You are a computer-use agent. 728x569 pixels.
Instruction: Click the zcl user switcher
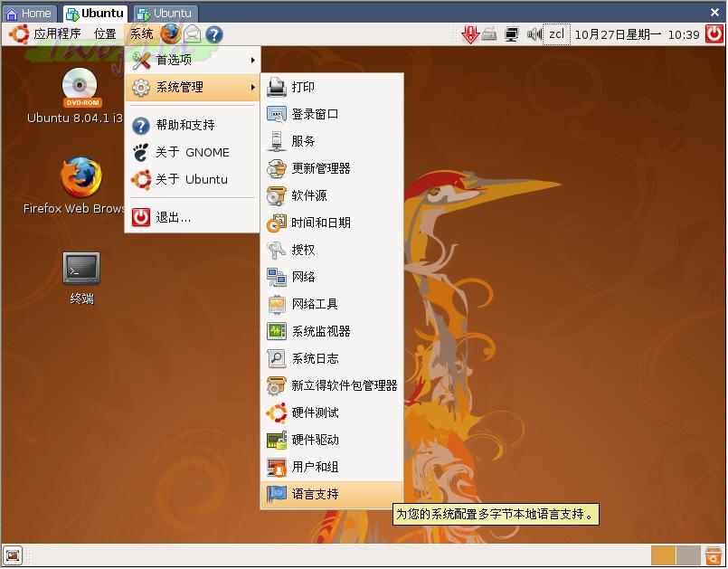click(556, 34)
